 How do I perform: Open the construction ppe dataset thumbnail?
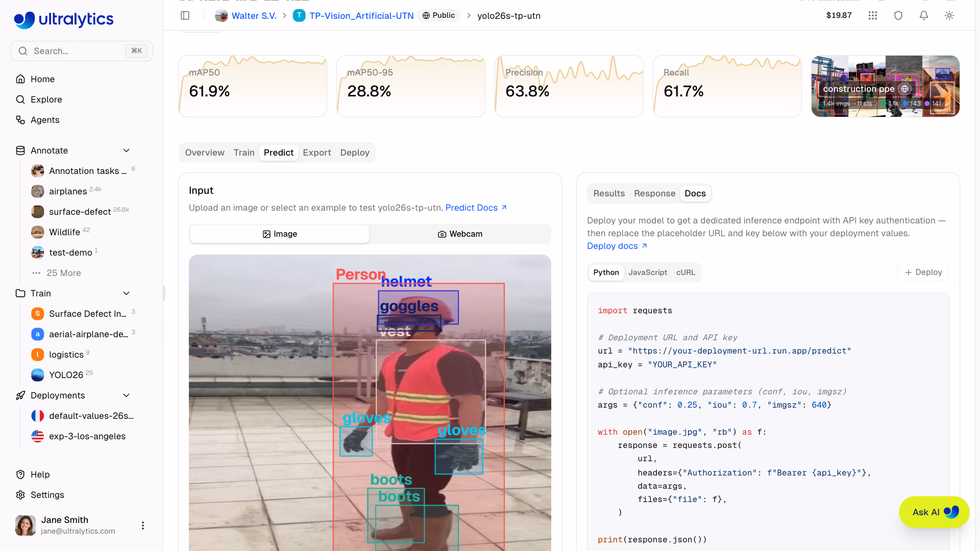886,86
